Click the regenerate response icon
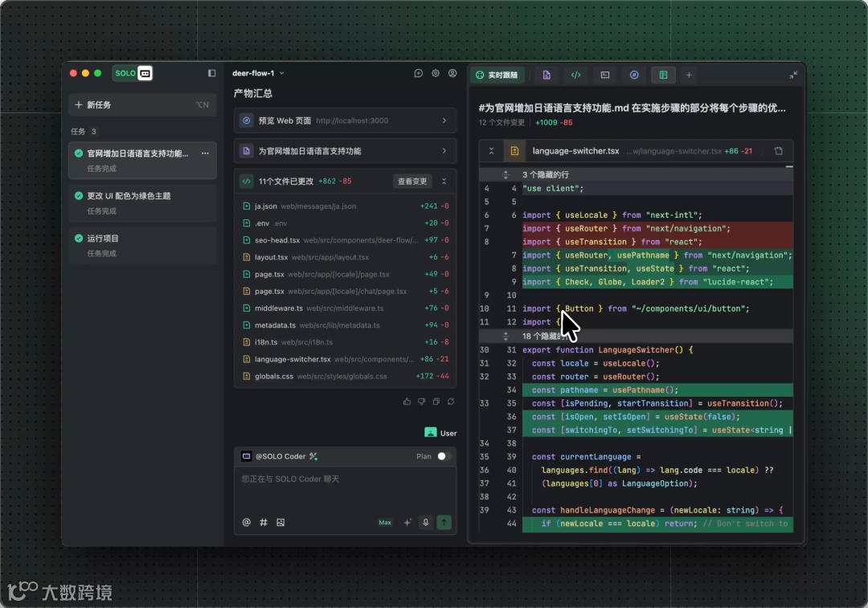This screenshot has height=608, width=868. pos(451,402)
